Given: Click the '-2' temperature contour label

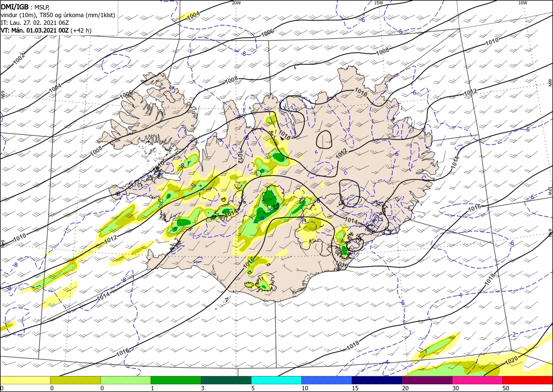Looking at the screenshot, I should click(514, 334).
